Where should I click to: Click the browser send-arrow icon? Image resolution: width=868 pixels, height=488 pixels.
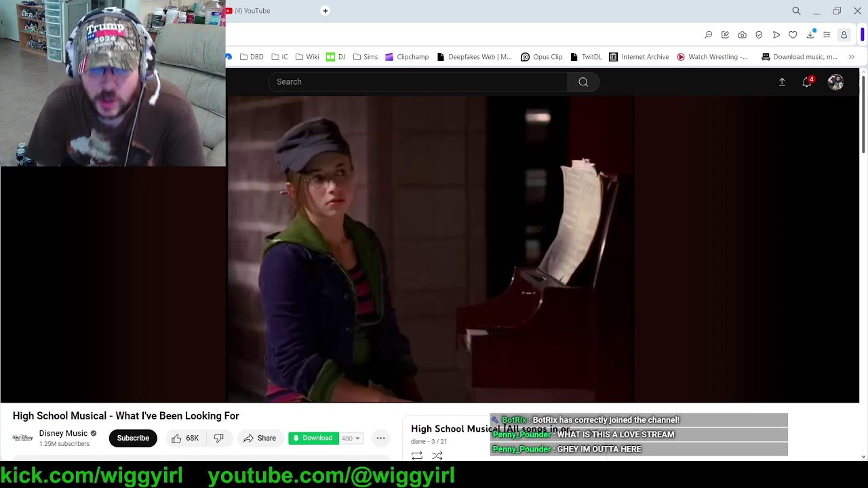(776, 35)
